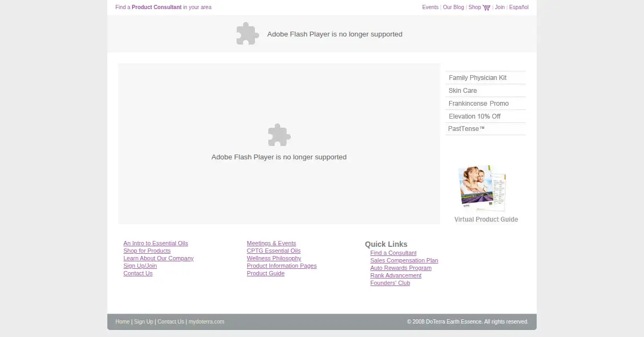Click the Virtual Product Guide caption text

pos(486,219)
